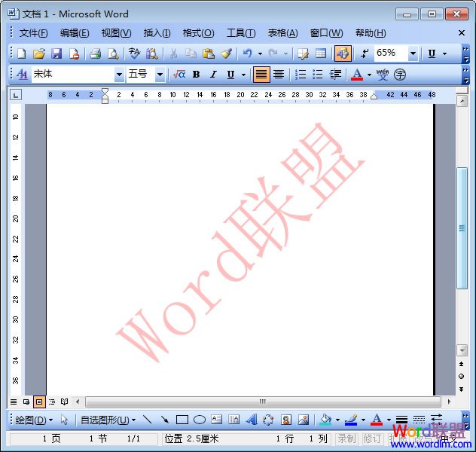476x452 pixels.
Task: Switch to Normal view button
Action: tap(14, 402)
